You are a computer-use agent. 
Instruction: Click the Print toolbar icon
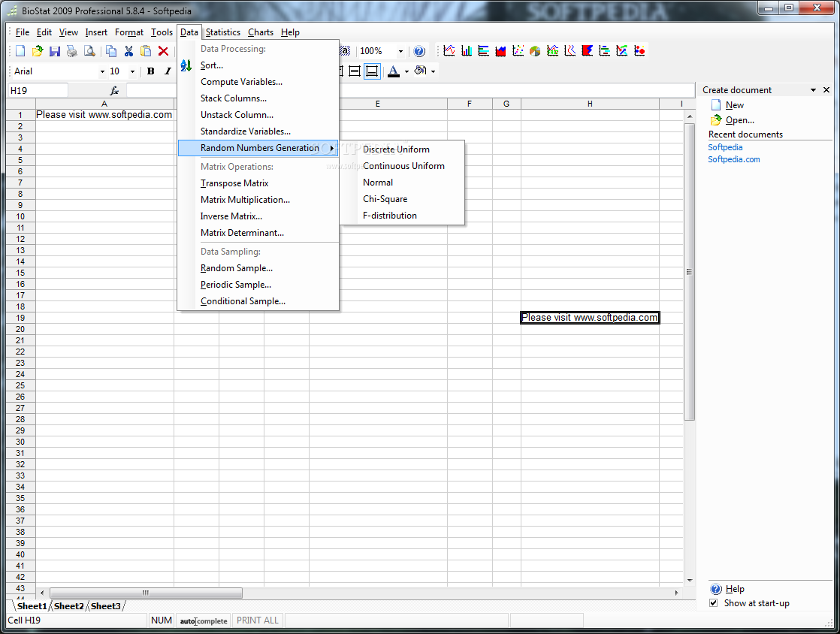72,51
